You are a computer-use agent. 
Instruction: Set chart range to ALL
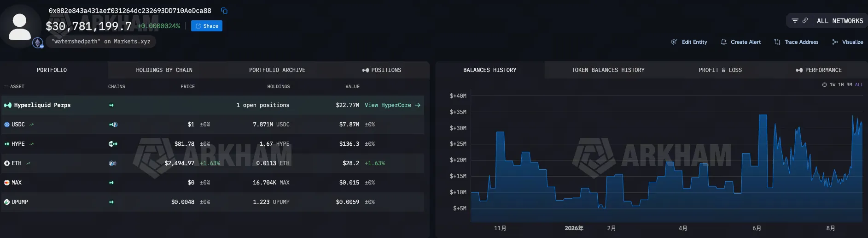[x=859, y=85]
